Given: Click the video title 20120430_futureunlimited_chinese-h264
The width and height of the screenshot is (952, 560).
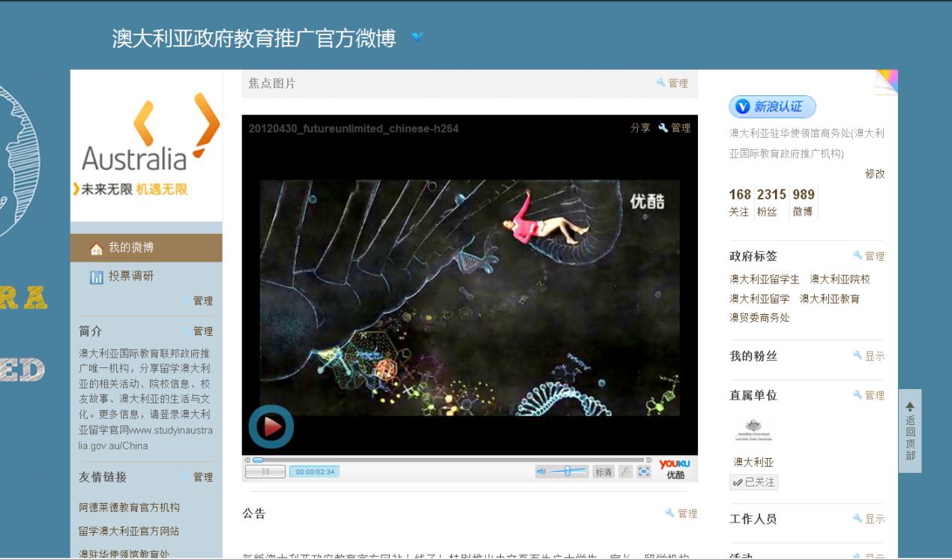Looking at the screenshot, I should (x=353, y=129).
